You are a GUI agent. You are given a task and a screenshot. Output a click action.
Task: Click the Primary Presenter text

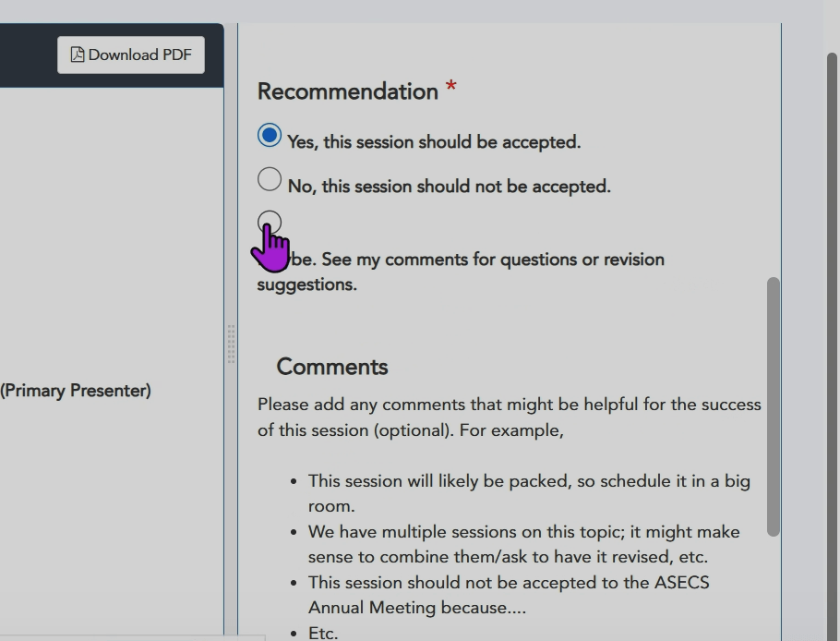[76, 391]
